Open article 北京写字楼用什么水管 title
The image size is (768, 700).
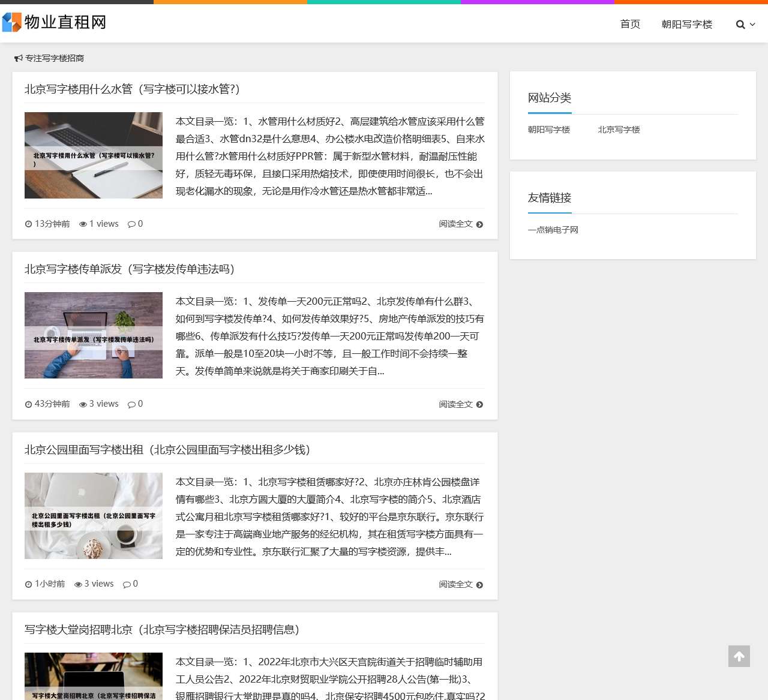click(132, 89)
